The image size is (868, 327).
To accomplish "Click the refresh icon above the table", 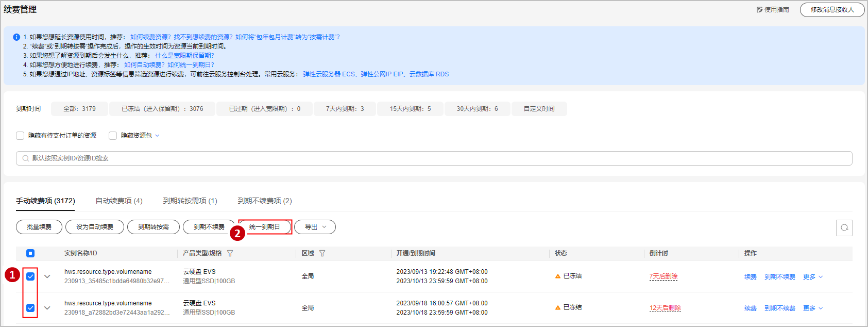I will [844, 227].
